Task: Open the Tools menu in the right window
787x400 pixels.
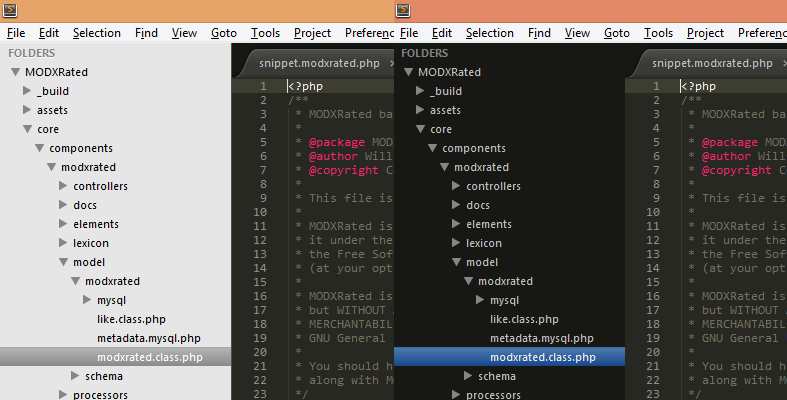Action: point(659,33)
